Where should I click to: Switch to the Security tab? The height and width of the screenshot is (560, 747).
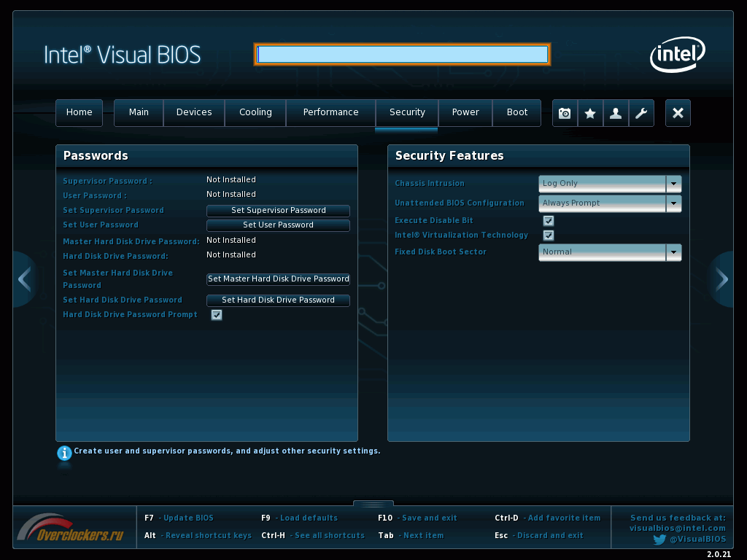click(x=407, y=113)
